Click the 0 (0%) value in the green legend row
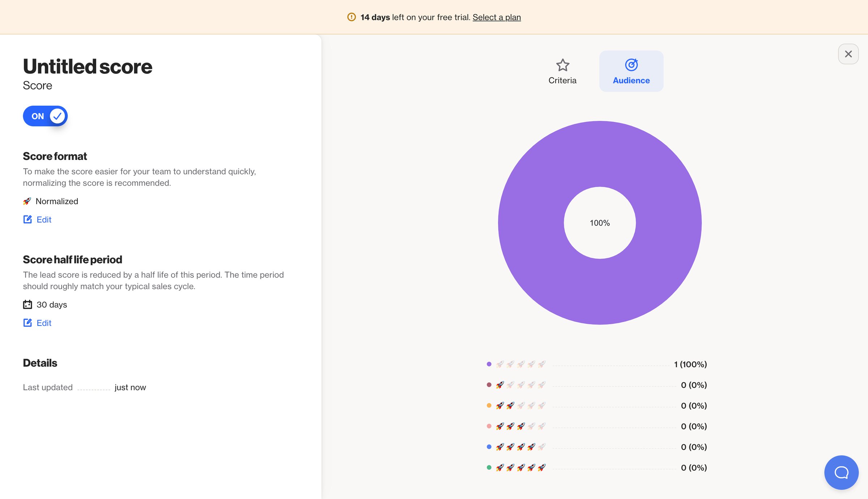The height and width of the screenshot is (499, 868). click(x=694, y=468)
